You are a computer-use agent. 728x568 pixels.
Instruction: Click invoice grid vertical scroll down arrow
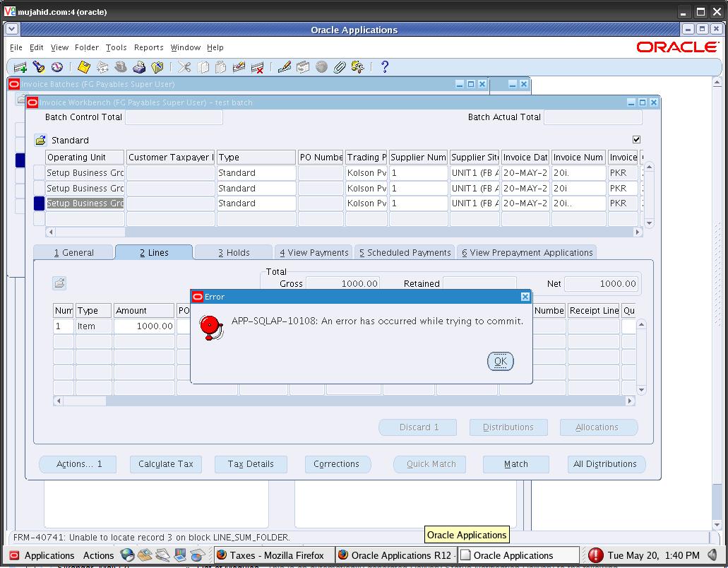click(649, 223)
